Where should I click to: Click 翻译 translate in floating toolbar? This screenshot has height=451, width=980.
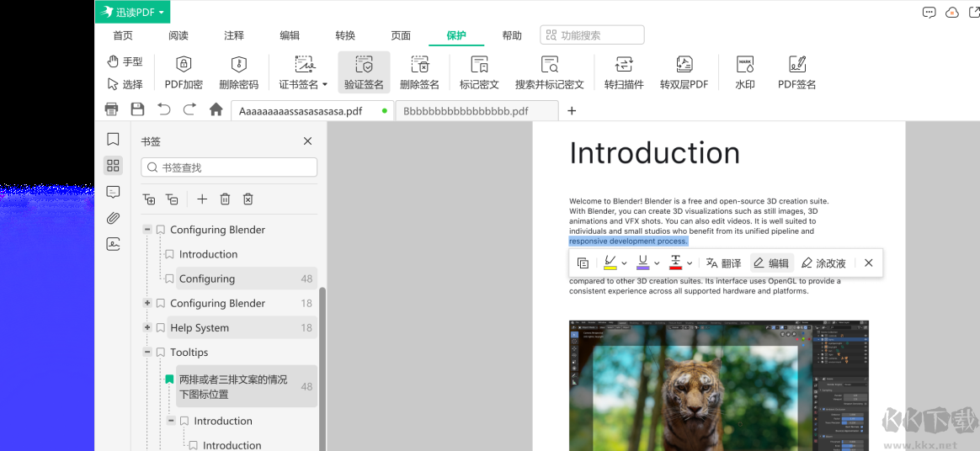[x=723, y=263]
